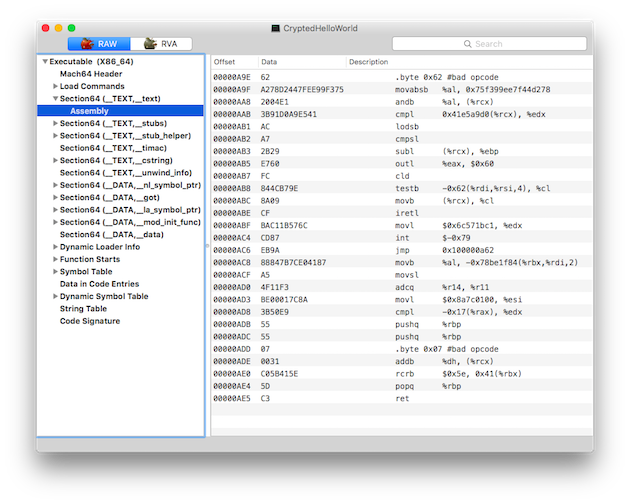Select pushq row at offset 00000ADC
Screen dimensions: 630x504
pos(402,337)
